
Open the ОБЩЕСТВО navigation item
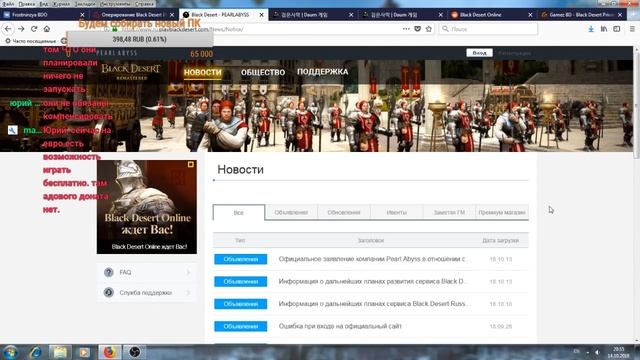pos(263,72)
